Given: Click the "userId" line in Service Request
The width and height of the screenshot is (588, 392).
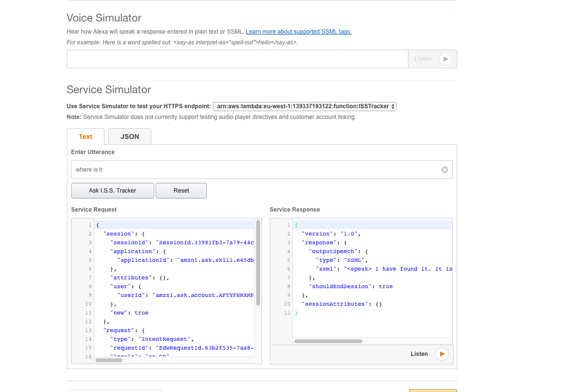Looking at the screenshot, I should pos(185,295).
